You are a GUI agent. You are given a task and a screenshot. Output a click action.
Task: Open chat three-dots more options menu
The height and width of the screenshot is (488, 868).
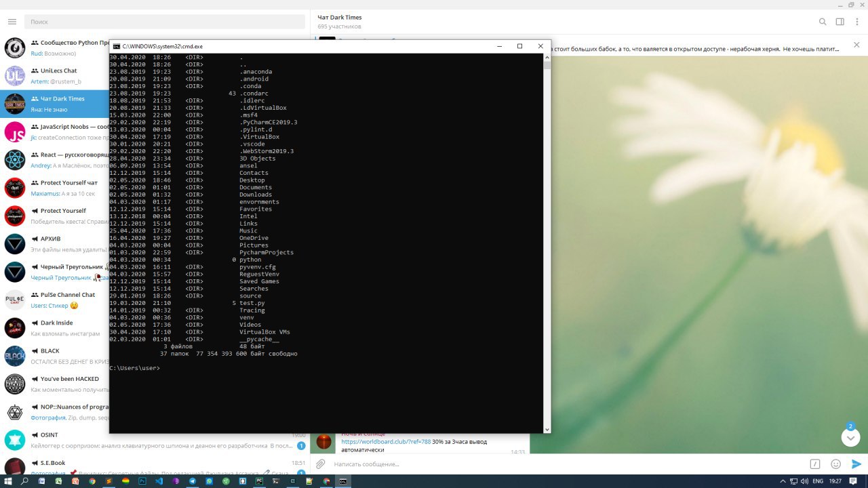pyautogui.click(x=857, y=22)
